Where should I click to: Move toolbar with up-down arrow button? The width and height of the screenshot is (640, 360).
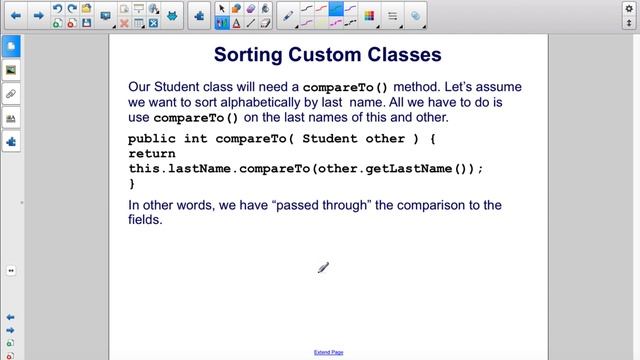coord(629,23)
